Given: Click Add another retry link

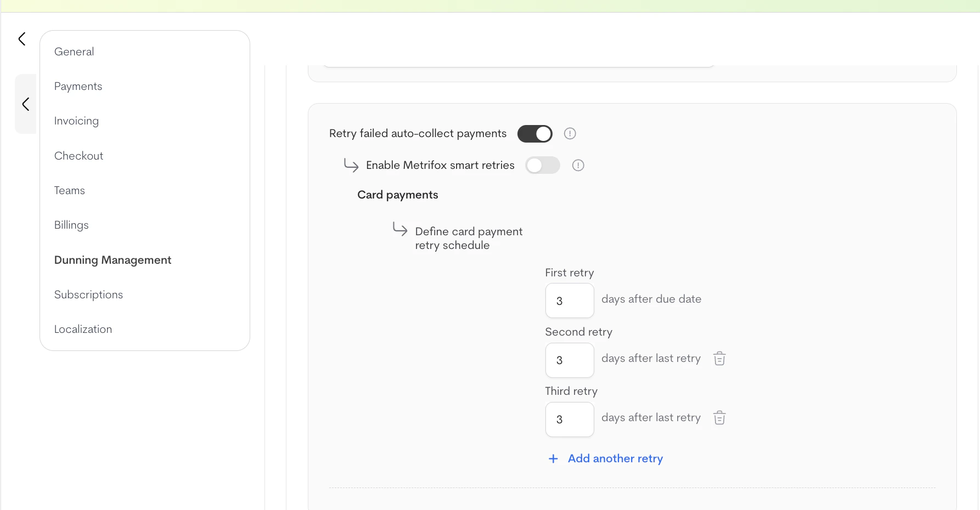Looking at the screenshot, I should (x=615, y=458).
